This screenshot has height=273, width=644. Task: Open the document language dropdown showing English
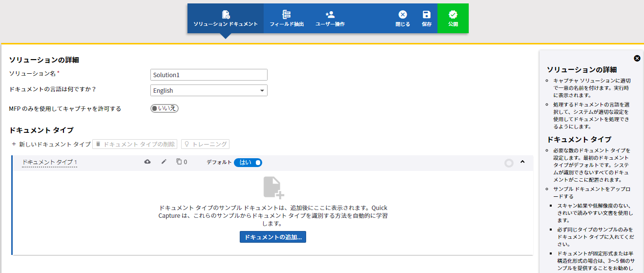coord(208,90)
